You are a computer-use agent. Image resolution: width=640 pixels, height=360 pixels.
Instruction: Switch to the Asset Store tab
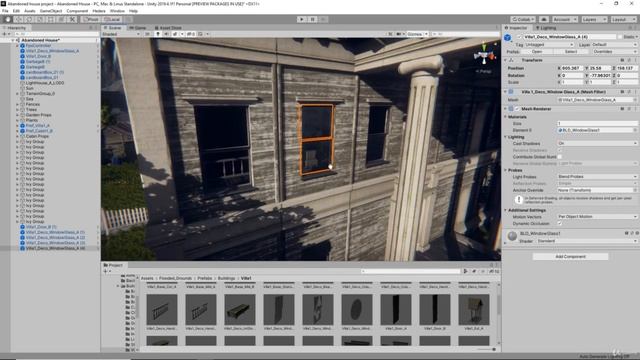point(168,28)
